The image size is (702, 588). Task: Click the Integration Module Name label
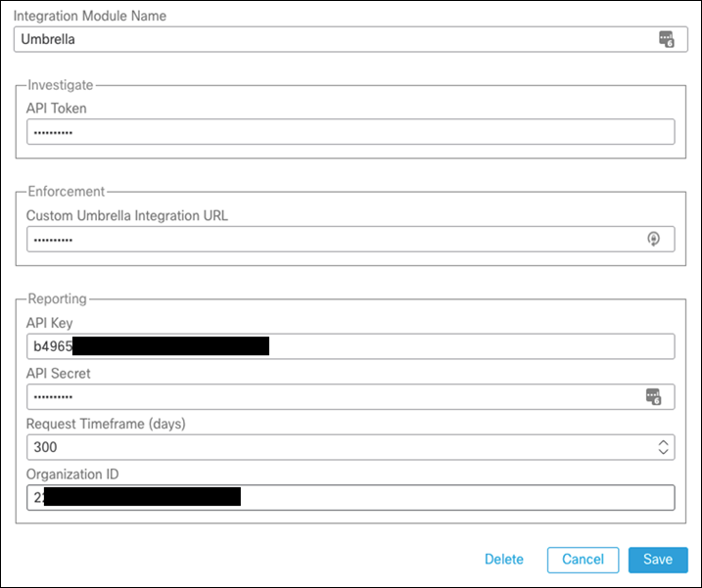click(90, 16)
